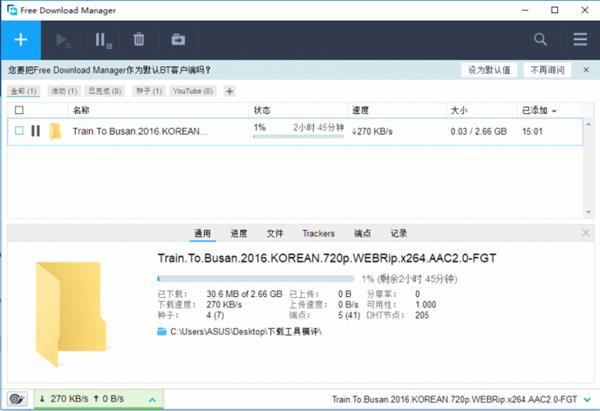This screenshot has height=411, width=600.
Task: Dismiss the default BT client prompt
Action: point(586,70)
